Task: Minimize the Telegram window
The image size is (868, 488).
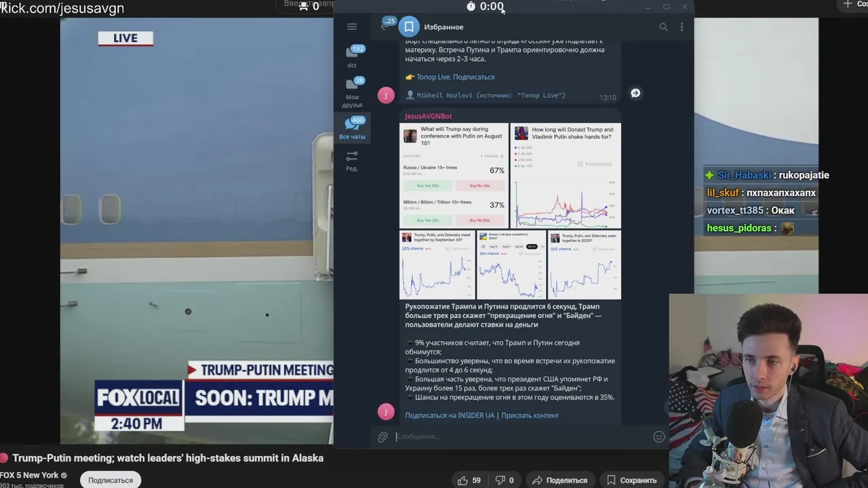Action: (648, 7)
